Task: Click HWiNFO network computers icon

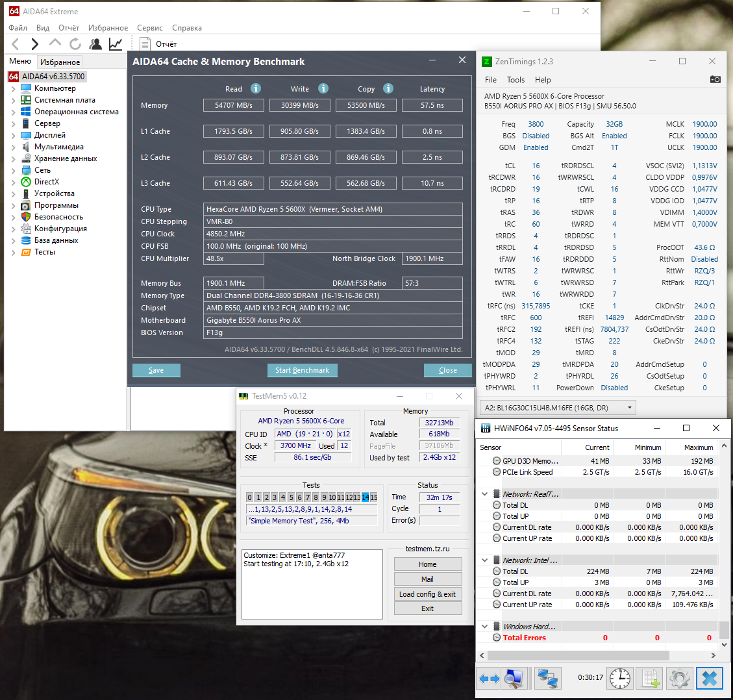Action: (547, 678)
